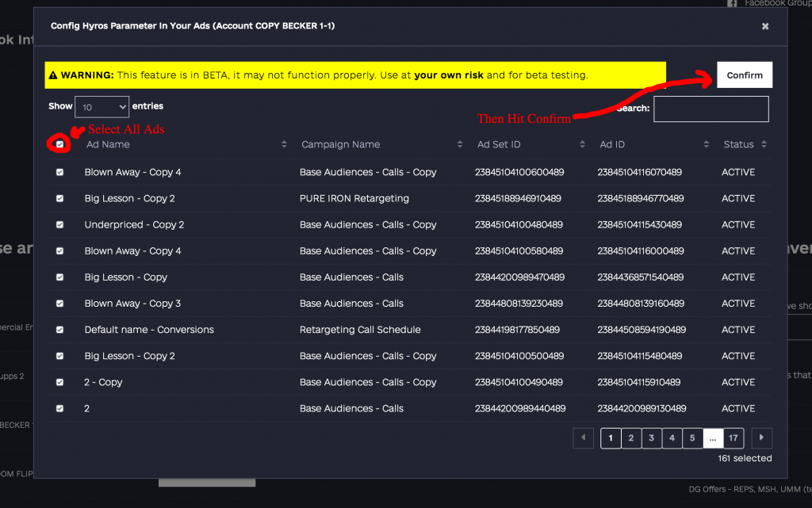Click the "Underpriced - Copy 2" ad name

point(134,225)
